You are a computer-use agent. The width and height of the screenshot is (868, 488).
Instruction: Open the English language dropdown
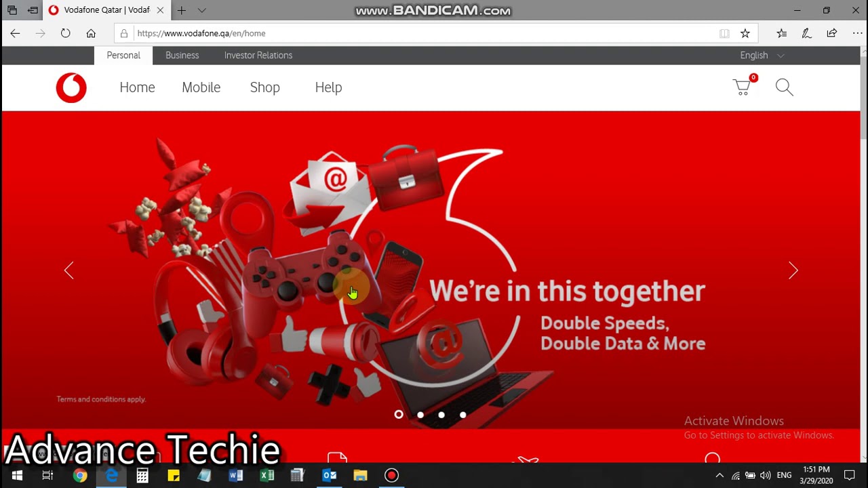[762, 56]
